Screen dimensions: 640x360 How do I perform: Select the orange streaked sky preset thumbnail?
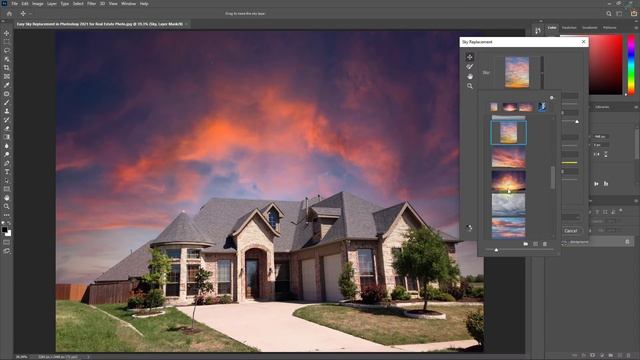click(x=509, y=158)
